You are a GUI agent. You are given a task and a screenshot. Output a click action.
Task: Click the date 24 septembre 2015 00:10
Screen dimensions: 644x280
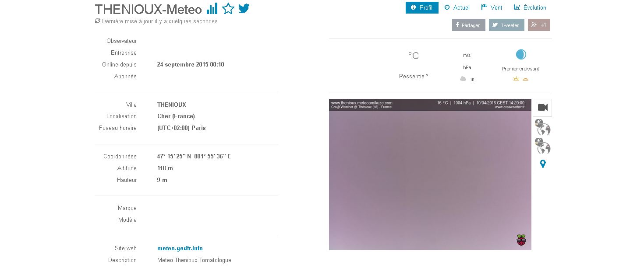pyautogui.click(x=191, y=64)
